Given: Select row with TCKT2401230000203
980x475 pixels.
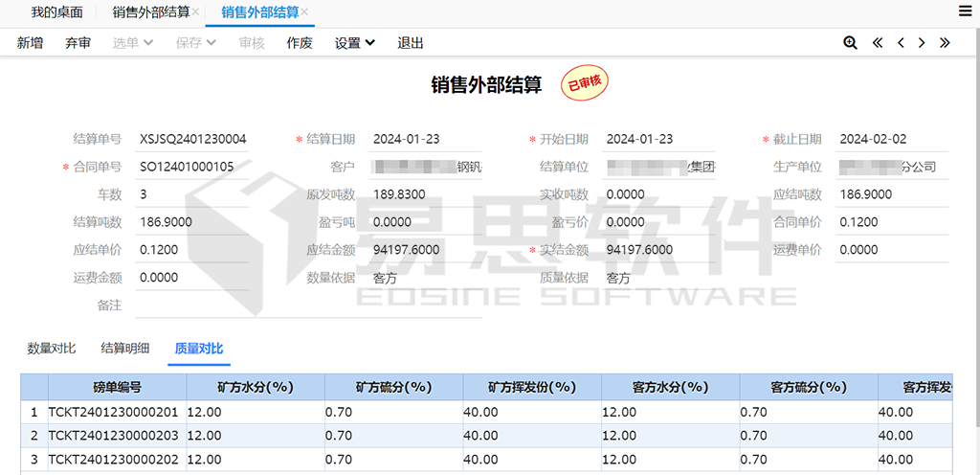Looking at the screenshot, I should click(113, 435).
